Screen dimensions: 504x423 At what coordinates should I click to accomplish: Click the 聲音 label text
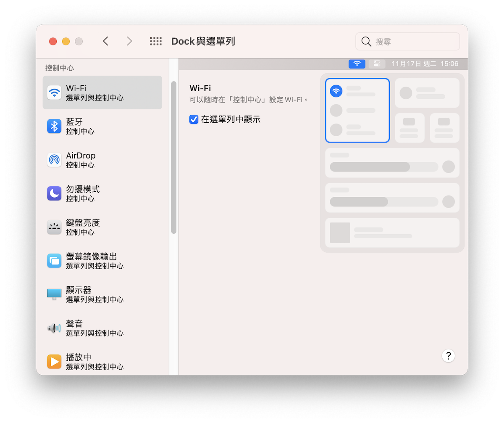[x=74, y=324]
